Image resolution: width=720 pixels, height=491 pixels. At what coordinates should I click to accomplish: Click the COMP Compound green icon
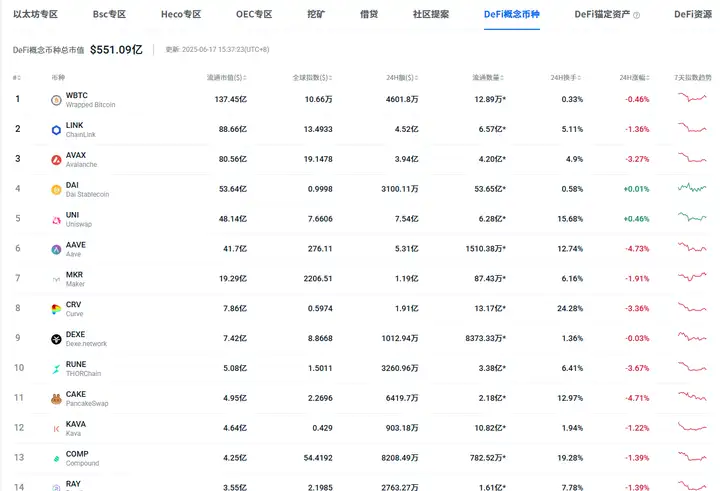56,458
